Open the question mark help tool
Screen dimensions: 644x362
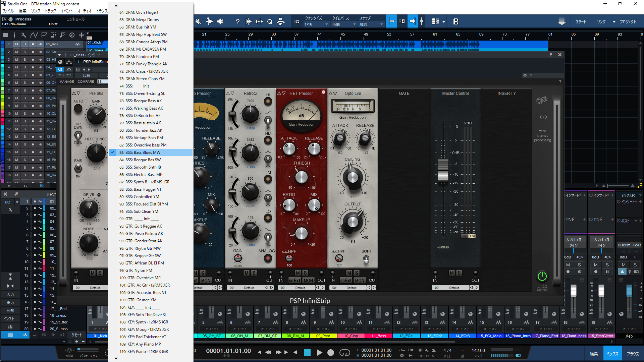pyautogui.click(x=238, y=21)
